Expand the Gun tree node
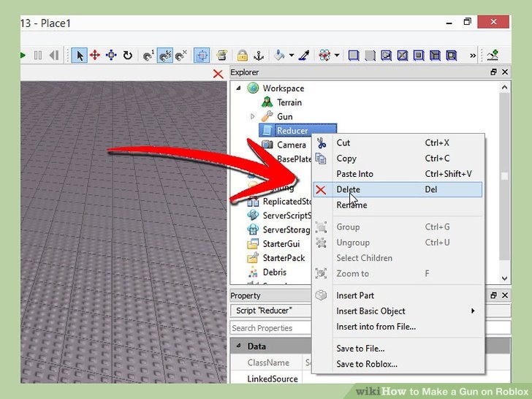The height and width of the screenshot is (399, 532). pyautogui.click(x=252, y=116)
